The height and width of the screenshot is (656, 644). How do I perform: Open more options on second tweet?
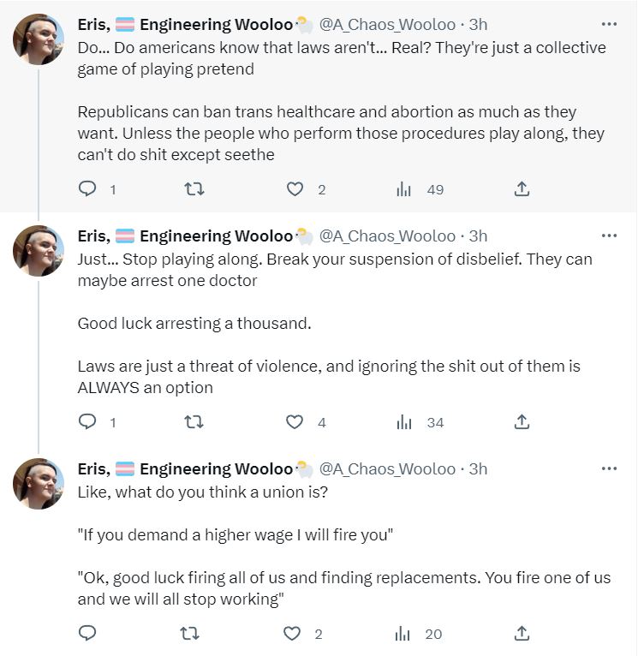[609, 236]
